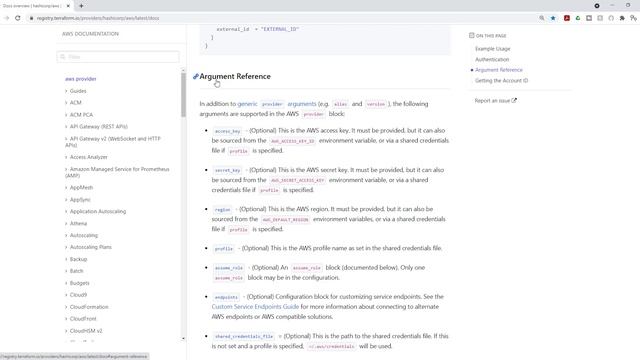Click the filter search magnifier icon
Screen dimensions: 640x360
coord(63,57)
